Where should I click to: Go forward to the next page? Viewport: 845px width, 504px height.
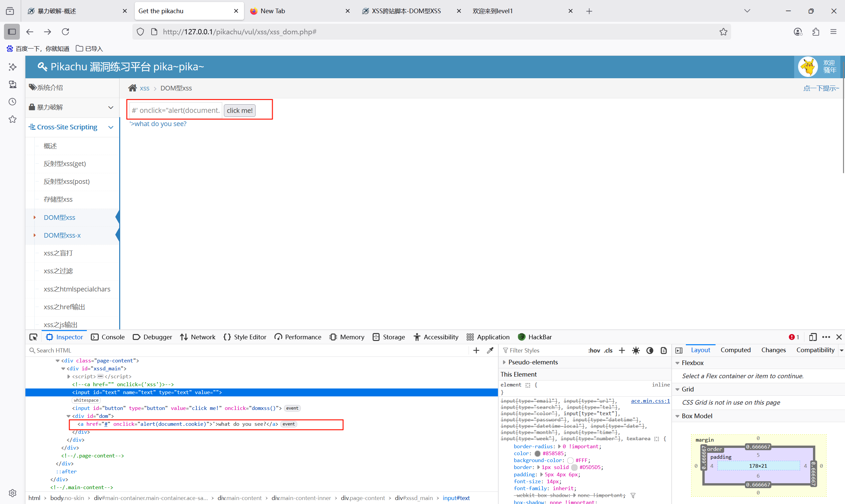48,32
